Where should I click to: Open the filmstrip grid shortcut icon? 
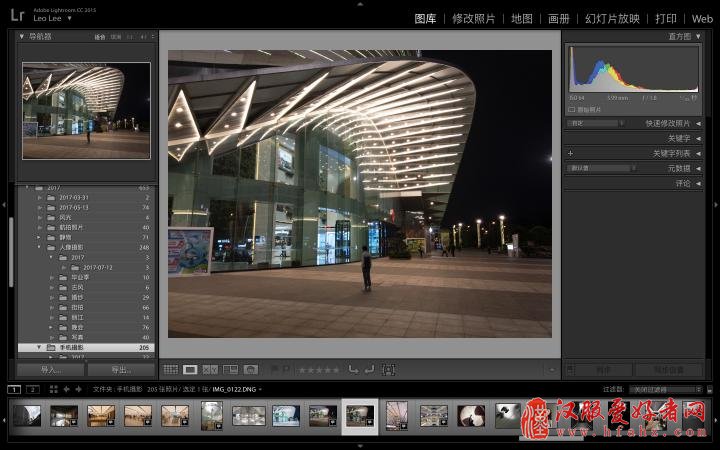(53, 389)
